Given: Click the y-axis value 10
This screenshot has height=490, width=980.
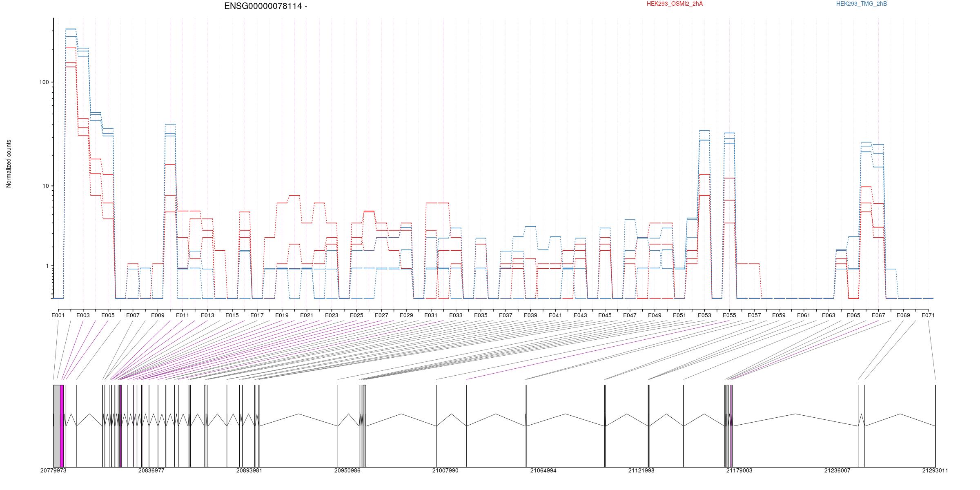Looking at the screenshot, I should 45,186.
